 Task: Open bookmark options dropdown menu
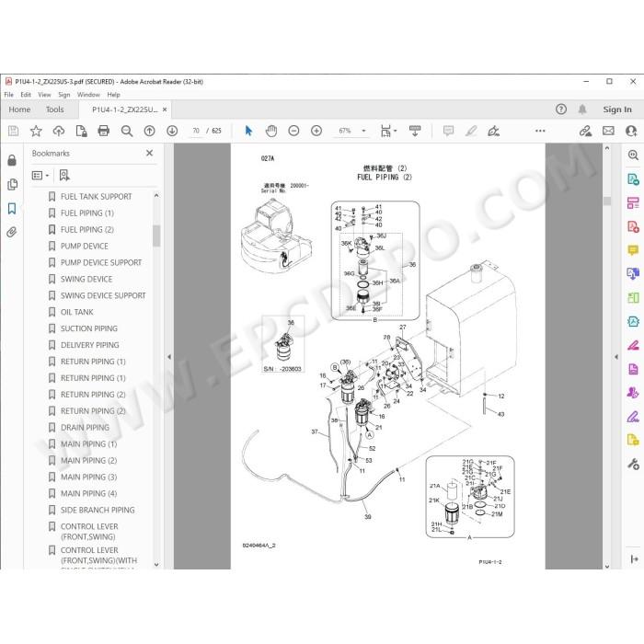[40, 176]
